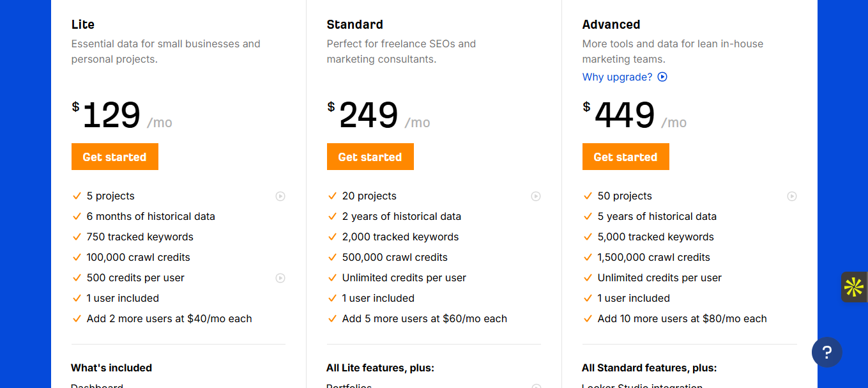Click the Advanced plan heading
The height and width of the screenshot is (388, 868).
[611, 25]
